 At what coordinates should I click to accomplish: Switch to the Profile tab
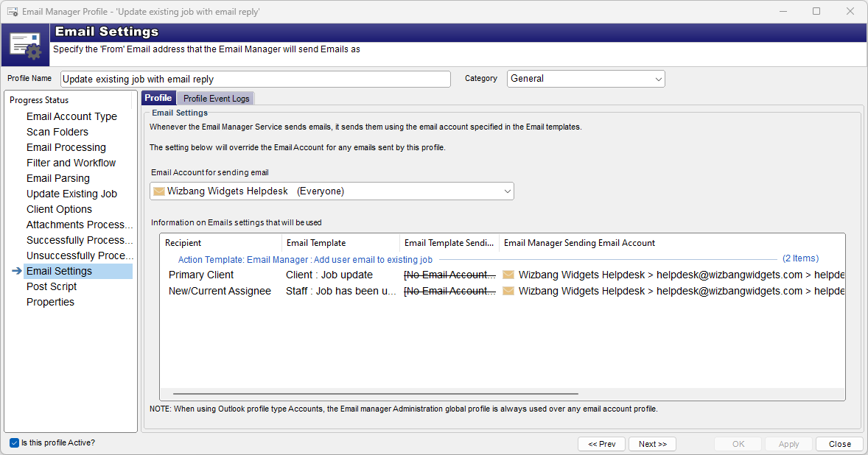click(x=158, y=98)
